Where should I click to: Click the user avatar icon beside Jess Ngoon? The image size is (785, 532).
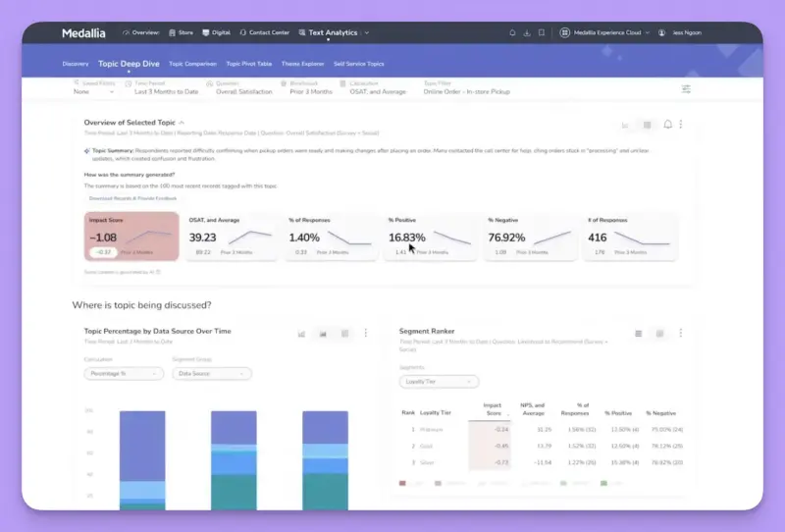pyautogui.click(x=661, y=32)
